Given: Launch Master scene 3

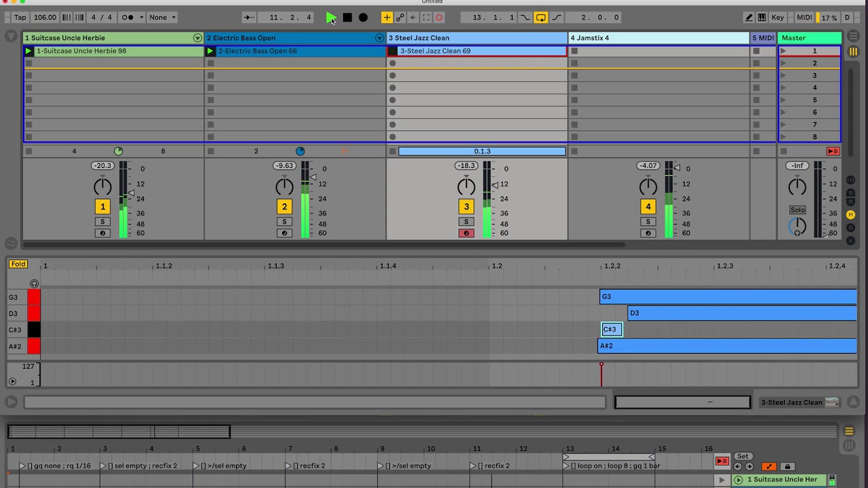Looking at the screenshot, I should click(x=783, y=76).
